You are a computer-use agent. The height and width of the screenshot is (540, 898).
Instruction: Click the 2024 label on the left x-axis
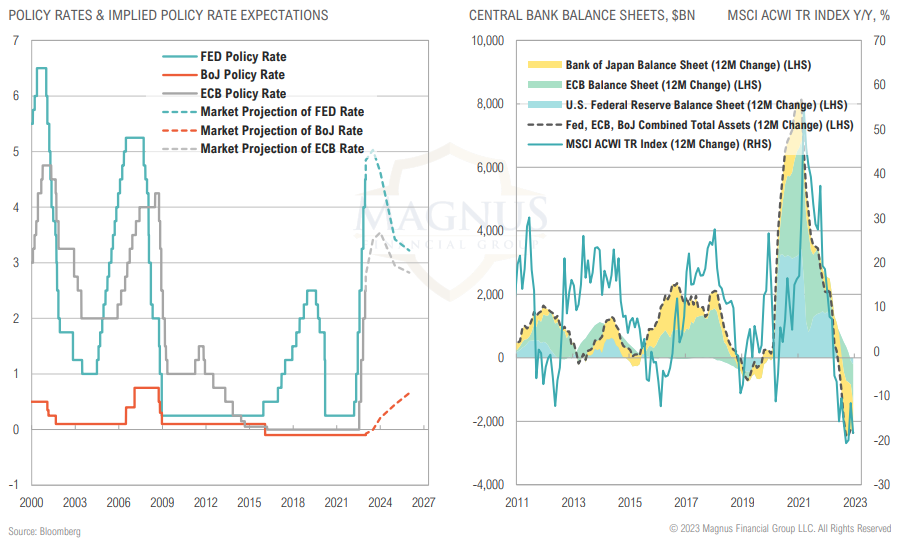pyautogui.click(x=379, y=501)
